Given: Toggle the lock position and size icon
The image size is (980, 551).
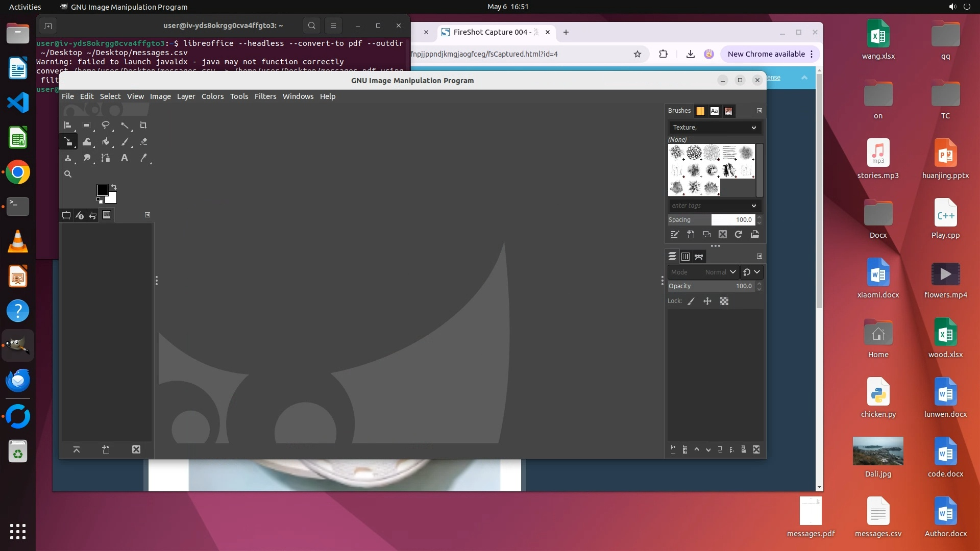Looking at the screenshot, I should pyautogui.click(x=707, y=301).
